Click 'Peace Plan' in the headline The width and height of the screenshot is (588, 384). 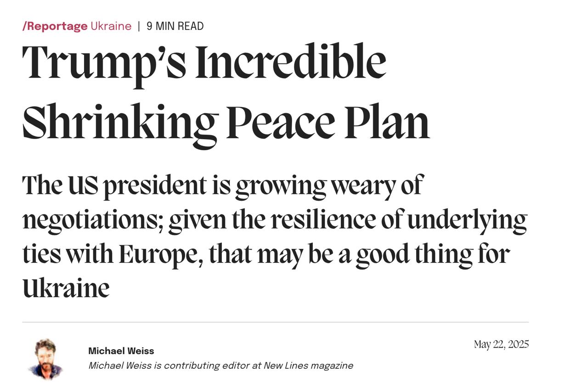(328, 123)
